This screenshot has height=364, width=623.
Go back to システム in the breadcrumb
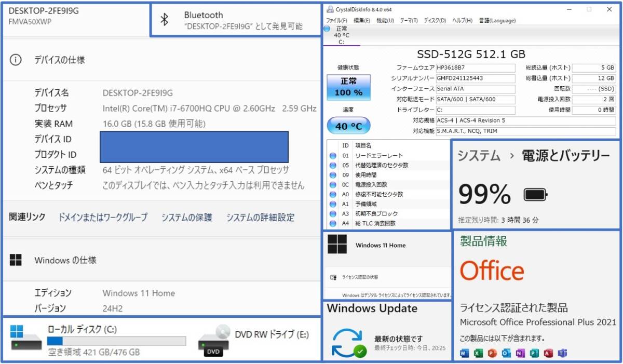[479, 155]
